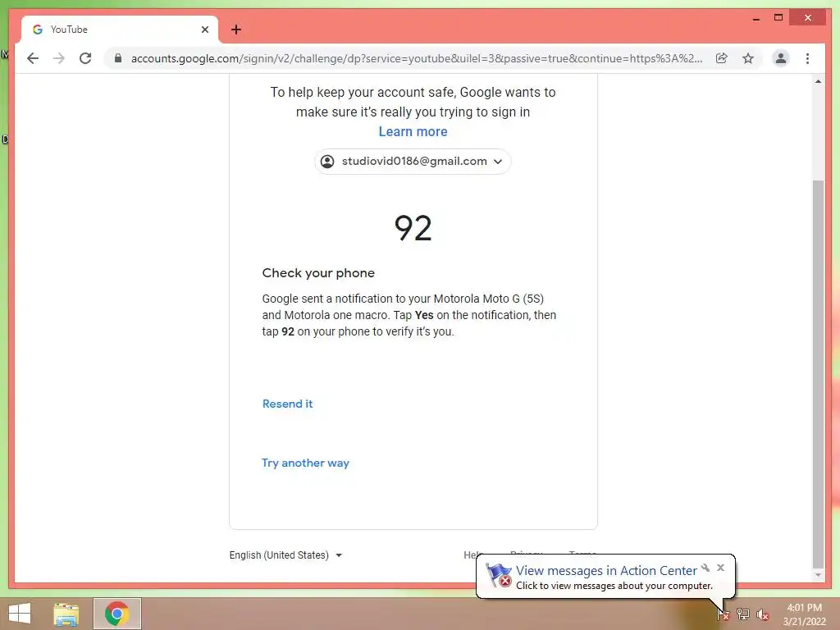The width and height of the screenshot is (840, 630).
Task: Reload the page with the refresh icon
Action: pos(85,58)
